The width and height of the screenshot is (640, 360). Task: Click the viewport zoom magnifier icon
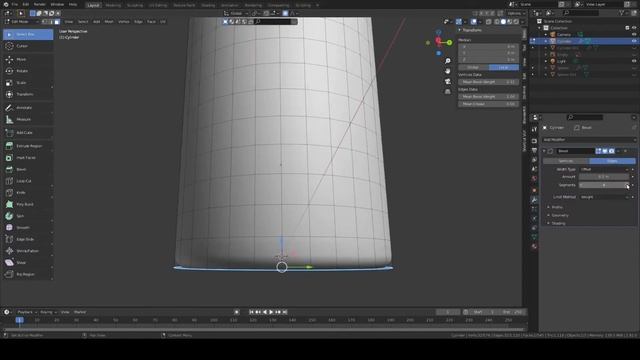(448, 61)
